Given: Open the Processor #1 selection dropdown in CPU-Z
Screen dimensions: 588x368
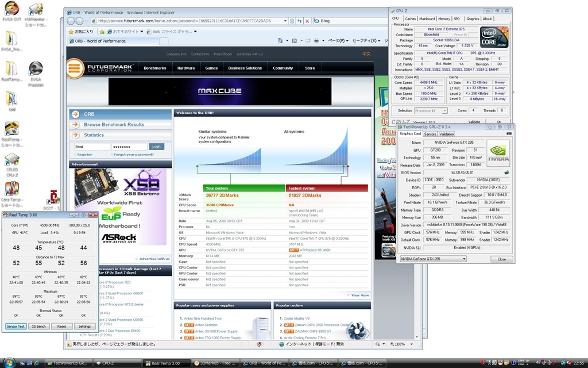Looking at the screenshot, I should [x=431, y=111].
